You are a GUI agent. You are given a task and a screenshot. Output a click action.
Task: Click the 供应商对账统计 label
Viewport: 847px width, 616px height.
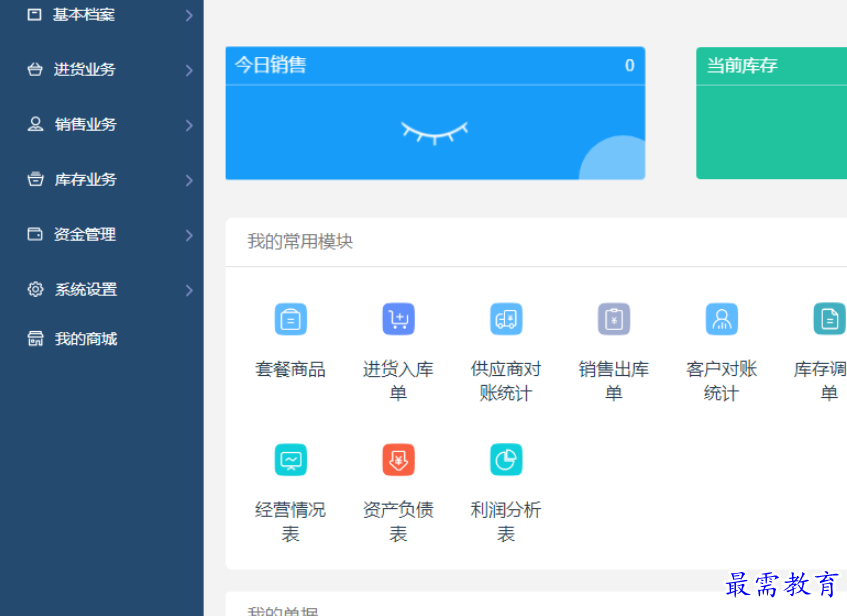[x=506, y=381]
